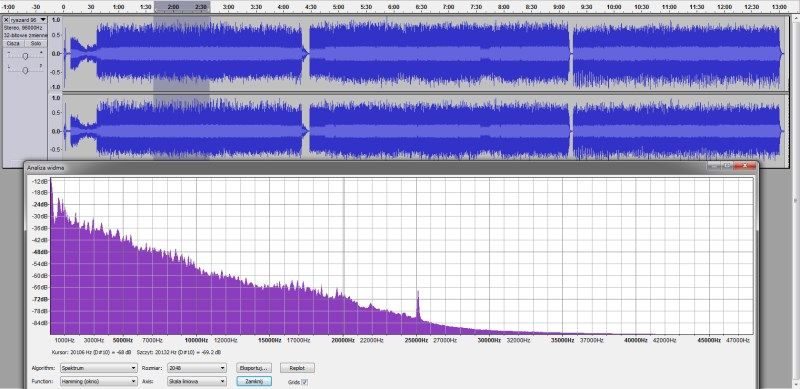Click the -48dB label on the vertical axis
The height and width of the screenshot is (389, 800).
point(40,252)
